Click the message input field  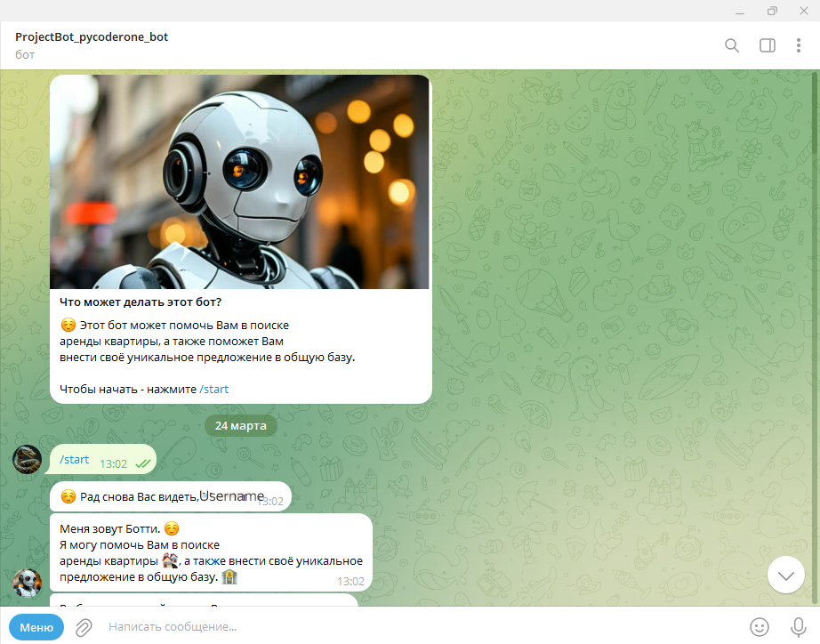coord(418,626)
